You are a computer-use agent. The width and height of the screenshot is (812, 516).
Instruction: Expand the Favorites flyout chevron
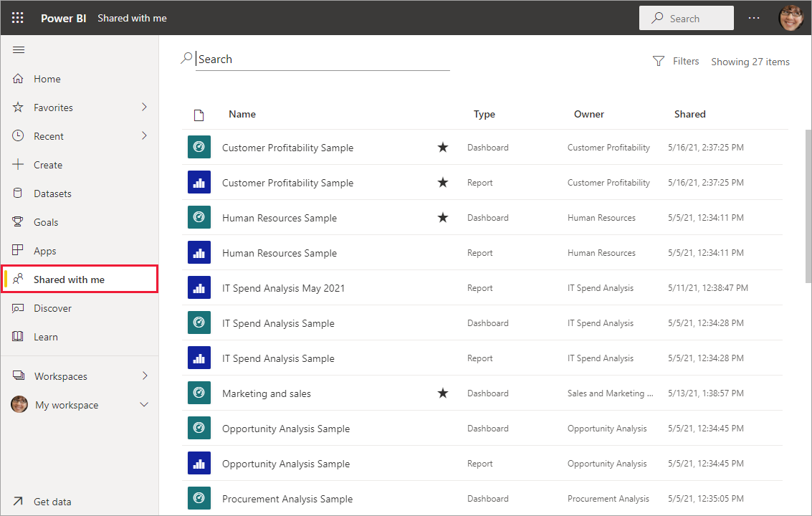click(x=145, y=107)
